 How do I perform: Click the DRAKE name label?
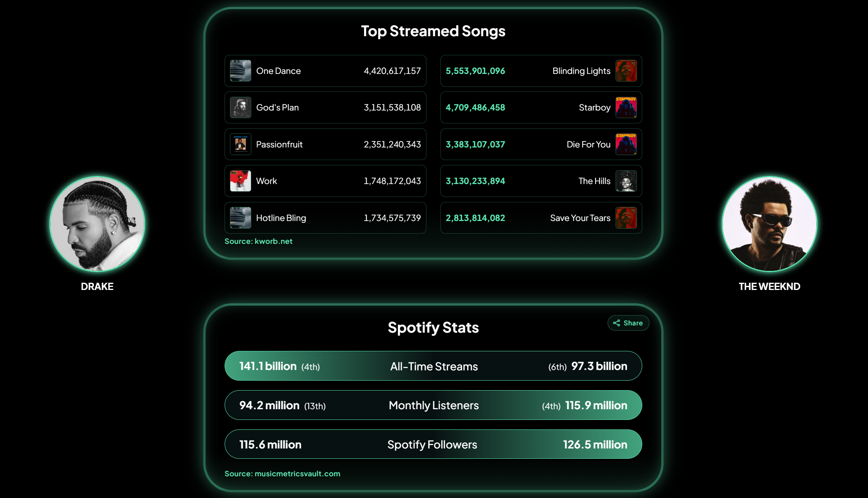[97, 287]
